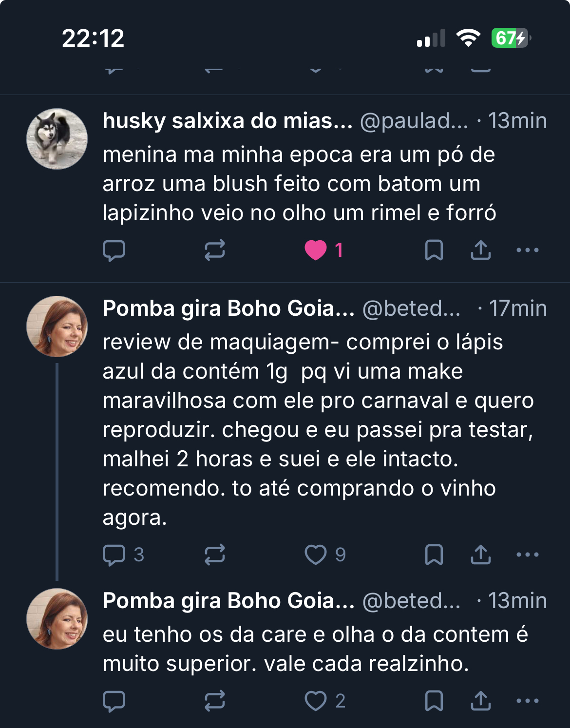This screenshot has width=570, height=728.
Task: Unlike the husky salxixa post
Action: click(316, 250)
